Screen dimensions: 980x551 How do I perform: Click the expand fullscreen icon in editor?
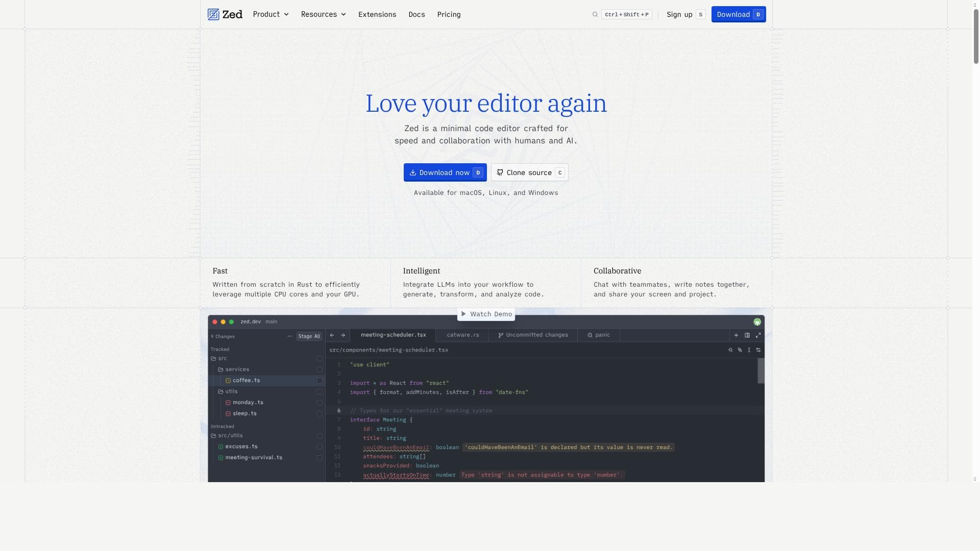tap(758, 335)
